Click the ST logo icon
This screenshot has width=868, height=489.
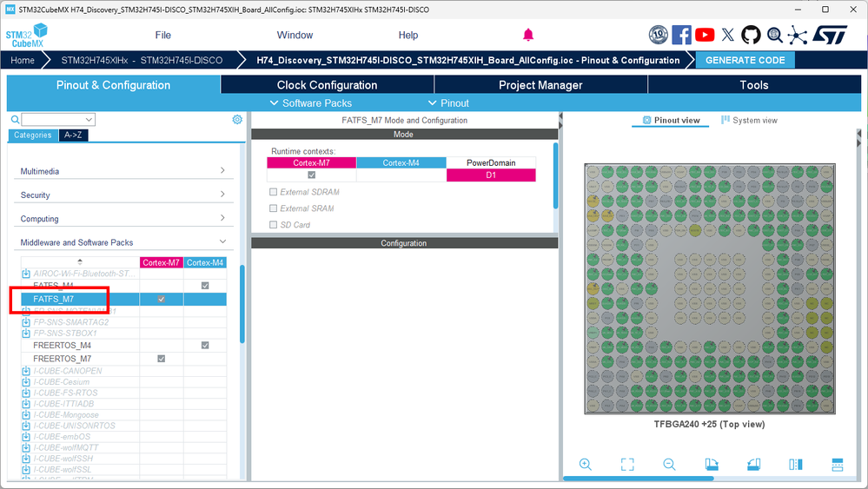click(x=830, y=35)
